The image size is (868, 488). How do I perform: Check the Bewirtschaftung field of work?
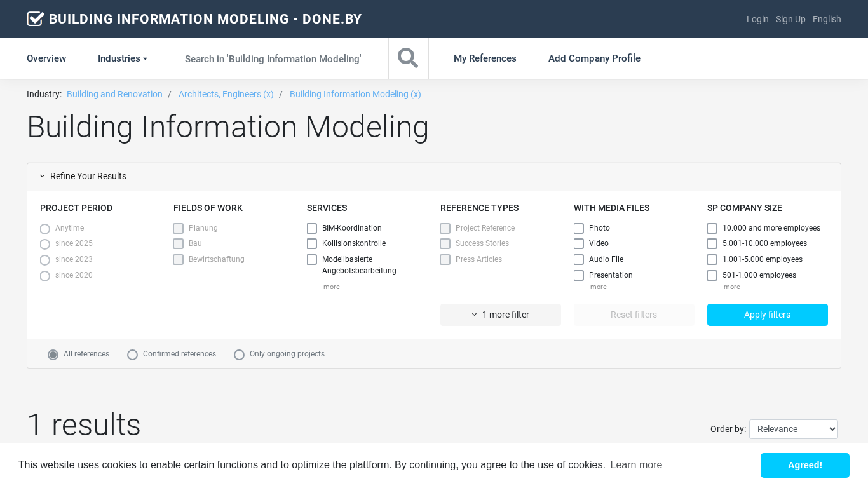click(x=179, y=260)
